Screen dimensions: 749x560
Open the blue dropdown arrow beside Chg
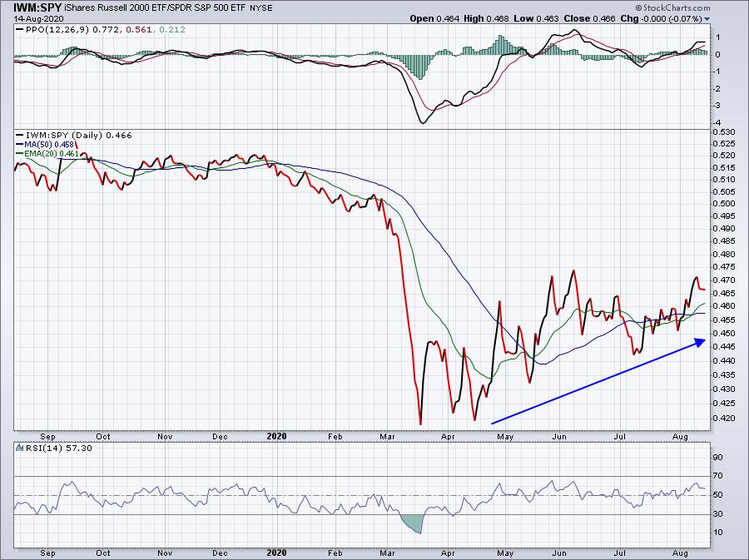click(x=707, y=19)
